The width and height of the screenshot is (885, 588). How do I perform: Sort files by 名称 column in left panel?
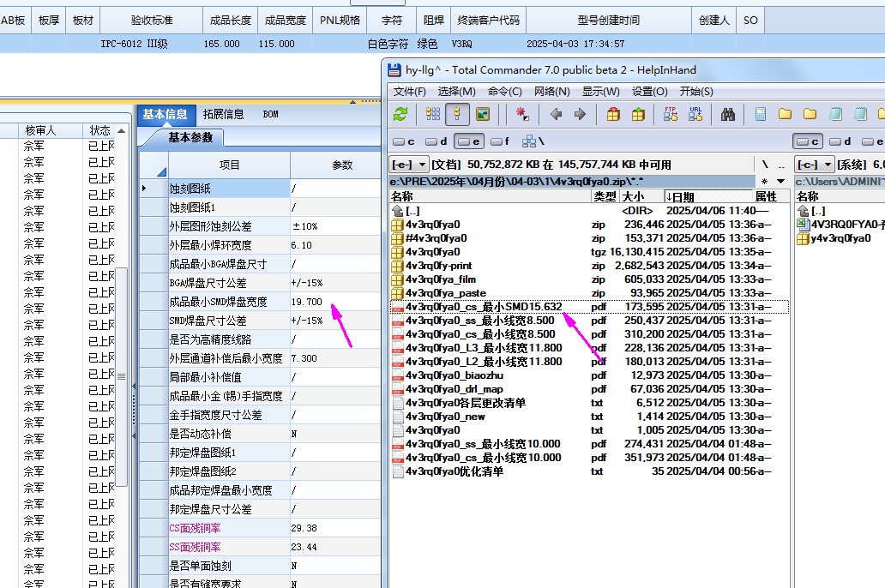tap(490, 196)
